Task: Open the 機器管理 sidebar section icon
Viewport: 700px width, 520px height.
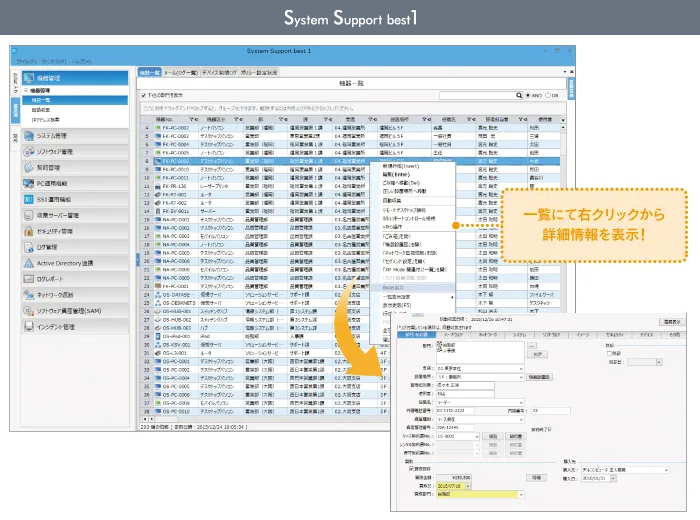Action: tap(28, 77)
